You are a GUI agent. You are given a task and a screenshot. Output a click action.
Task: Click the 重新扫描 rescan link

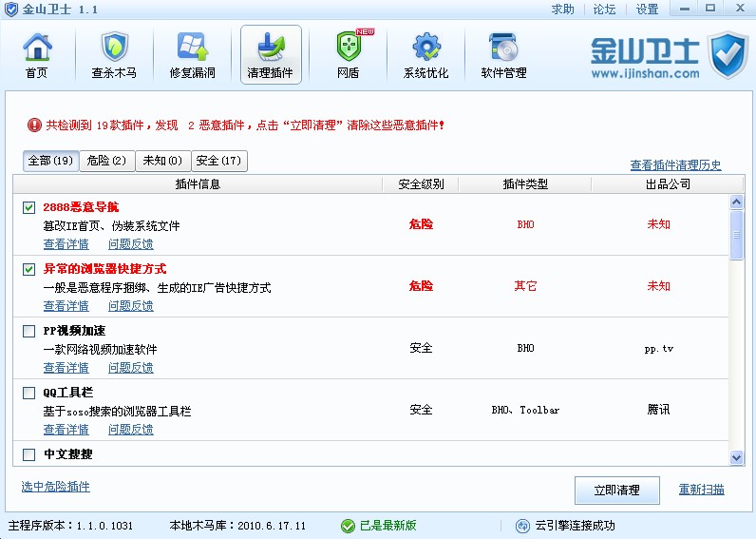point(702,490)
